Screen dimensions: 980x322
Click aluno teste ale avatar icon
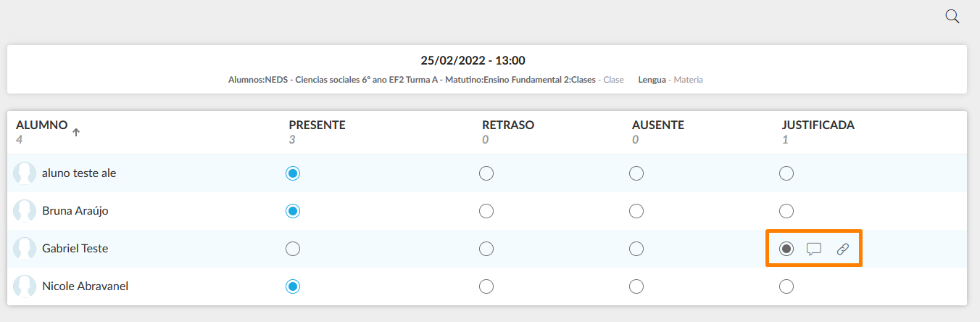[x=25, y=173]
